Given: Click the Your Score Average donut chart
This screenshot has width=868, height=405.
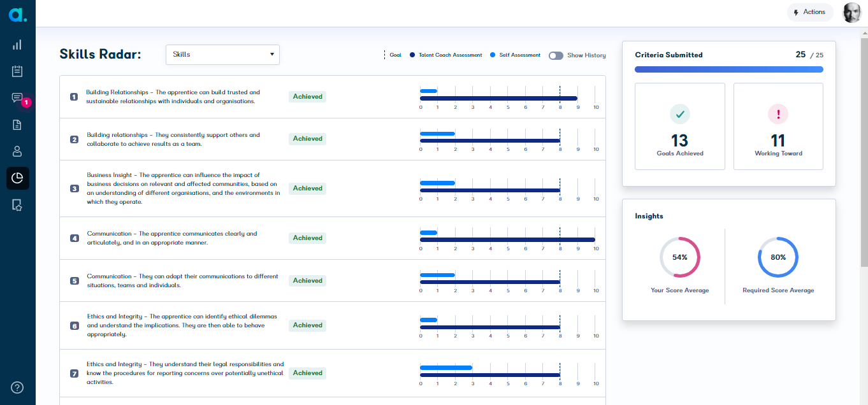Looking at the screenshot, I should pos(680,257).
